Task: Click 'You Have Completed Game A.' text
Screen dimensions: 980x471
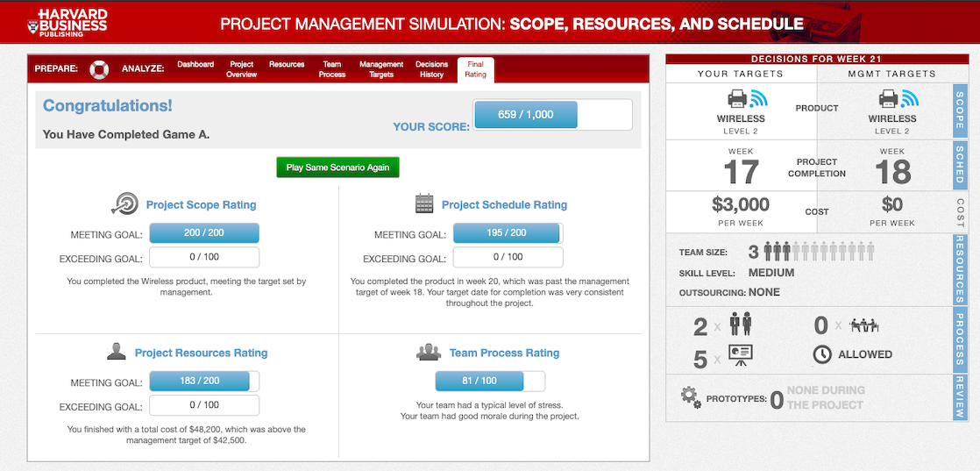Action: coord(126,134)
